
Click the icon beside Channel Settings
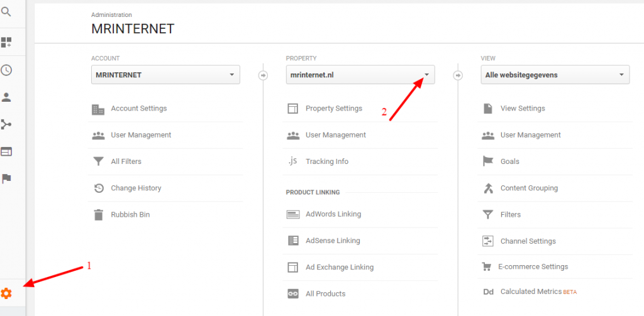(x=487, y=241)
